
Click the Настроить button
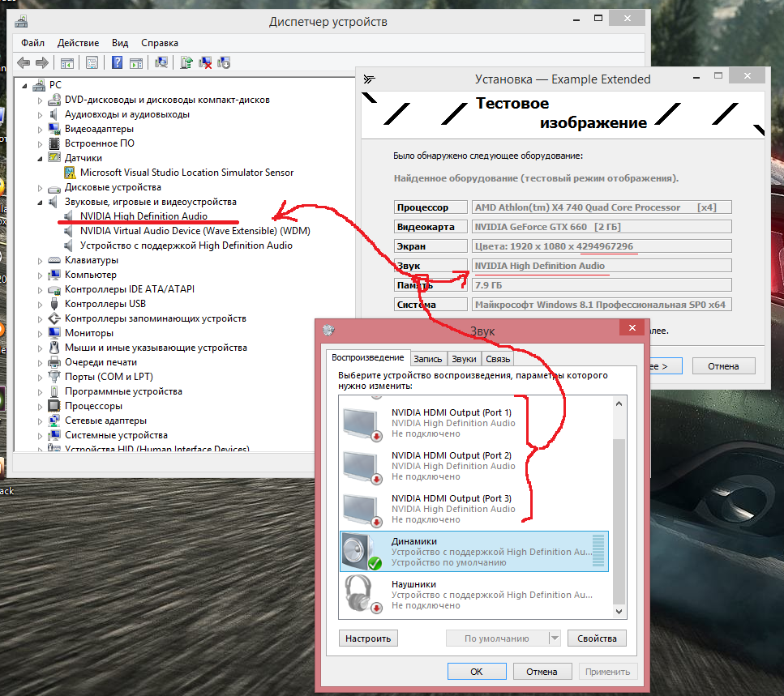pyautogui.click(x=368, y=638)
